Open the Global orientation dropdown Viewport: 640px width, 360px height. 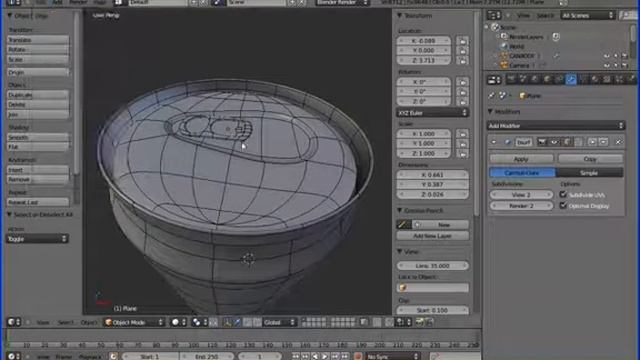(x=279, y=322)
